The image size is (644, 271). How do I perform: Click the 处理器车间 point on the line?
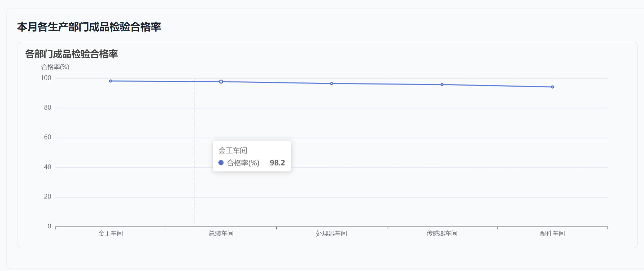[332, 83]
